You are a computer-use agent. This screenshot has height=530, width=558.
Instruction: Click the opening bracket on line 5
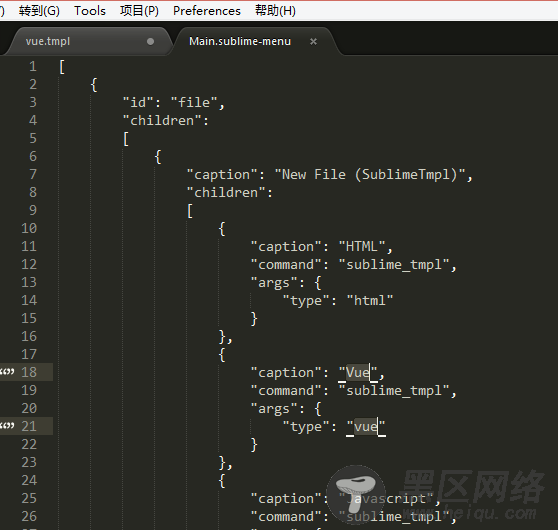(x=126, y=139)
